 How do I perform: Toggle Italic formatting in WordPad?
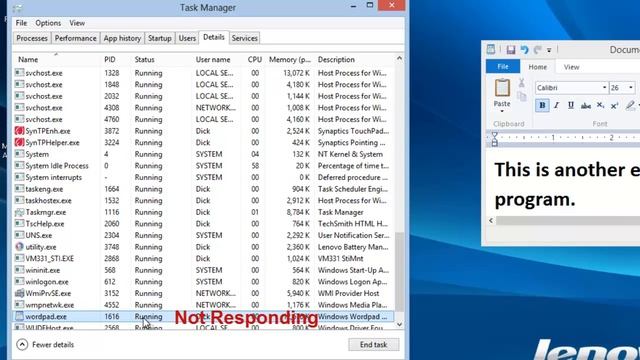coord(556,105)
